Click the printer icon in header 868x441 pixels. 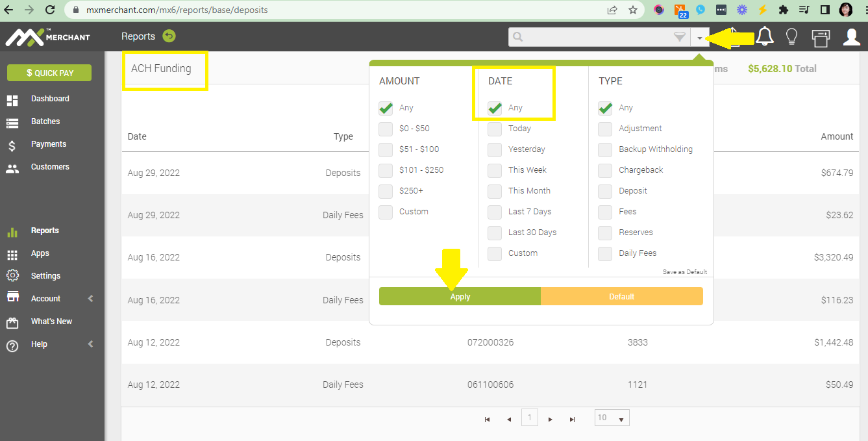click(x=821, y=38)
